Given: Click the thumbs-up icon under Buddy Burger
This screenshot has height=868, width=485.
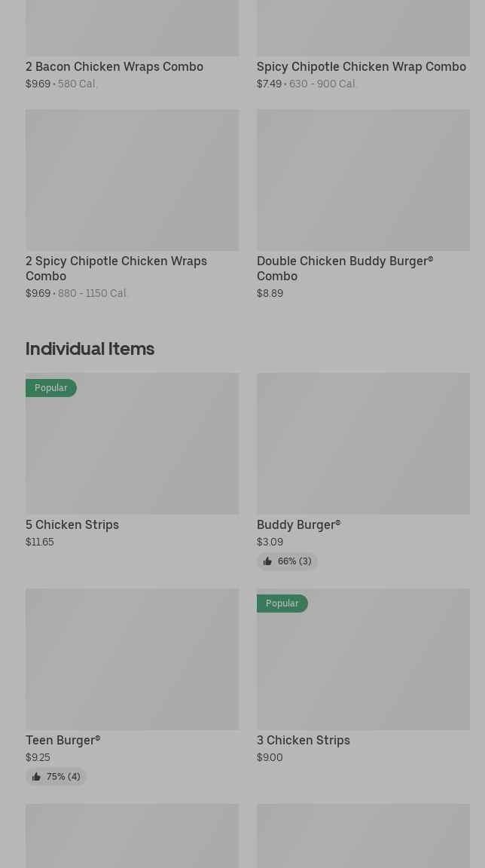Looking at the screenshot, I should pyautogui.click(x=267, y=561).
